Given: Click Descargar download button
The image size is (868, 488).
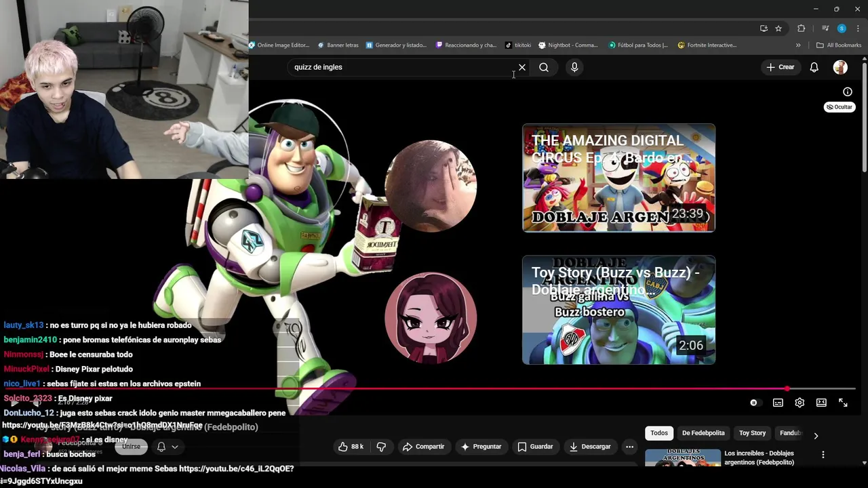Looking at the screenshot, I should [x=590, y=447].
